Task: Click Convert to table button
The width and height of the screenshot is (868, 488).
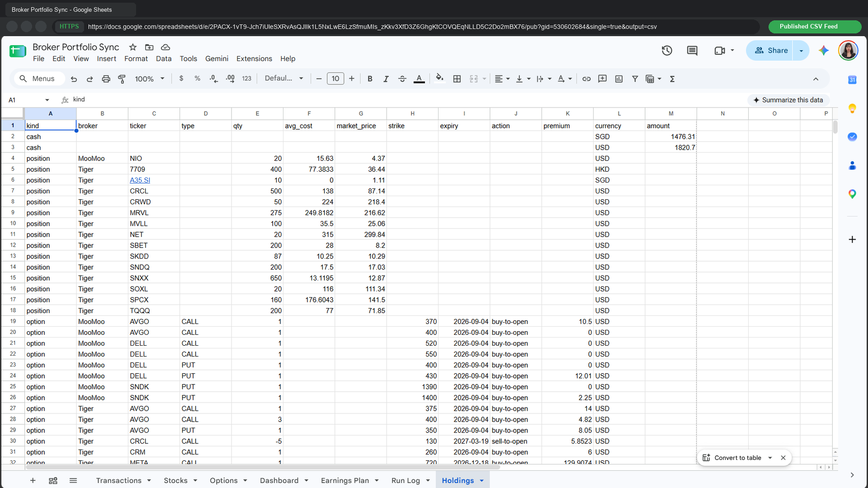Action: [732, 458]
